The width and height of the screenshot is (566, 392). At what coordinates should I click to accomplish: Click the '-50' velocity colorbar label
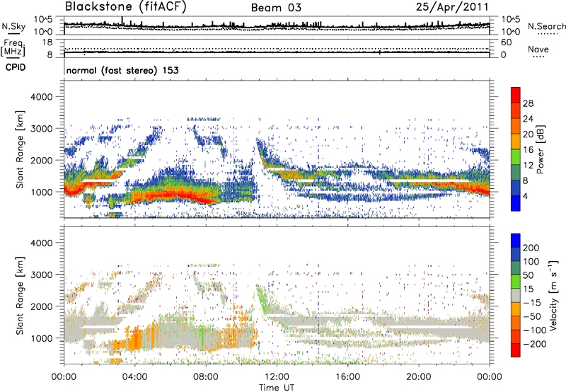[531, 316]
